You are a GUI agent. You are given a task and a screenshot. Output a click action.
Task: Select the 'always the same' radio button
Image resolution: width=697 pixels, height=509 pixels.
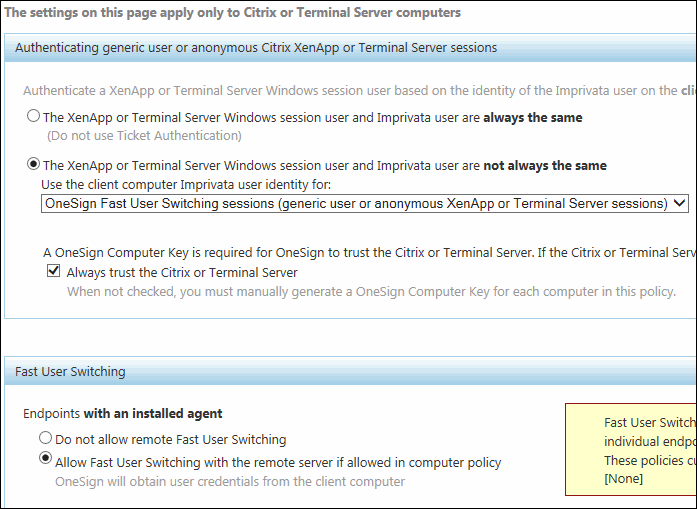[33, 116]
